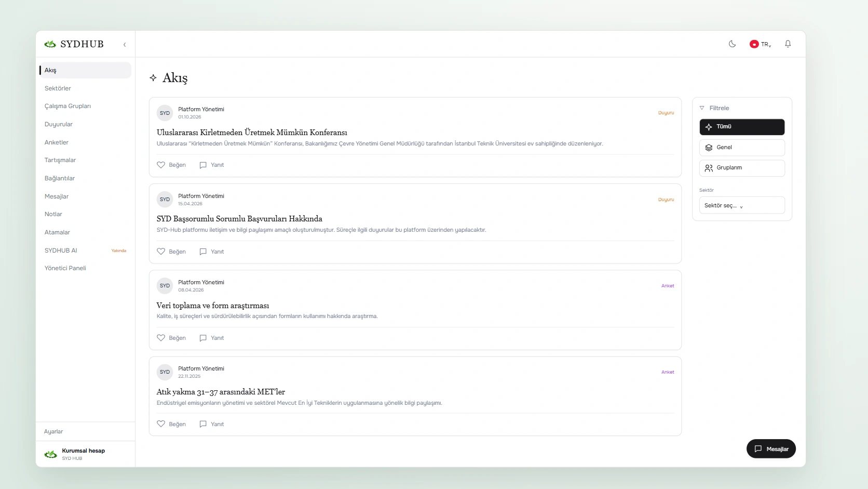This screenshot has width=868, height=489.
Task: Open the Sektör seç dropdown
Action: pos(742,205)
